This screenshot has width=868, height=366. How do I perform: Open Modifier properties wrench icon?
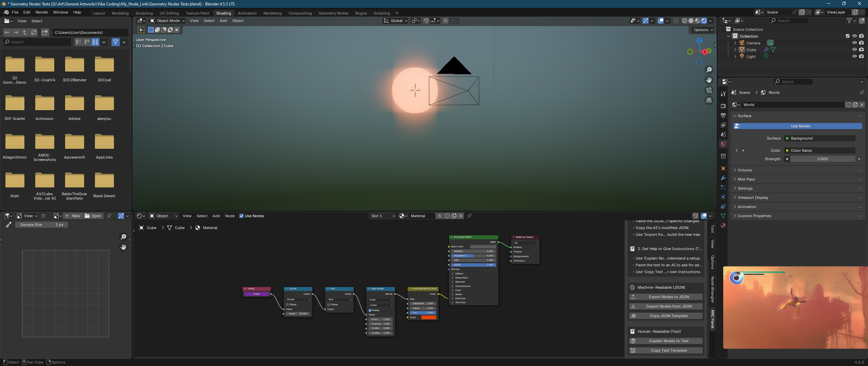click(723, 178)
